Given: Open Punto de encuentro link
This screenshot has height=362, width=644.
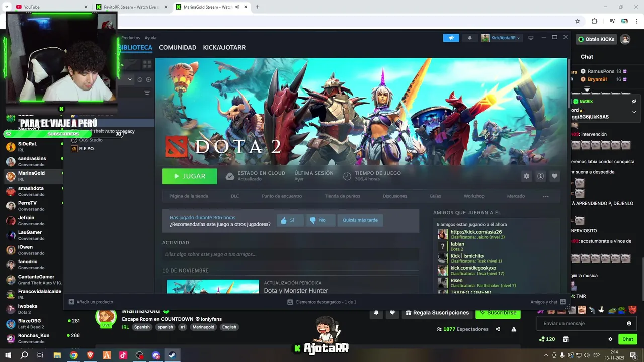Looking at the screenshot, I should [282, 196].
